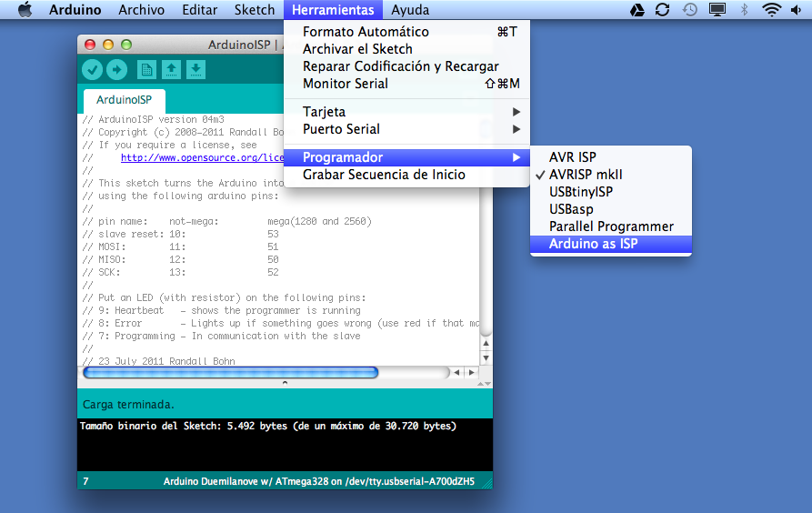Image resolution: width=812 pixels, height=513 pixels.
Task: Click the Open sketch up-arrow icon
Action: coord(172,69)
